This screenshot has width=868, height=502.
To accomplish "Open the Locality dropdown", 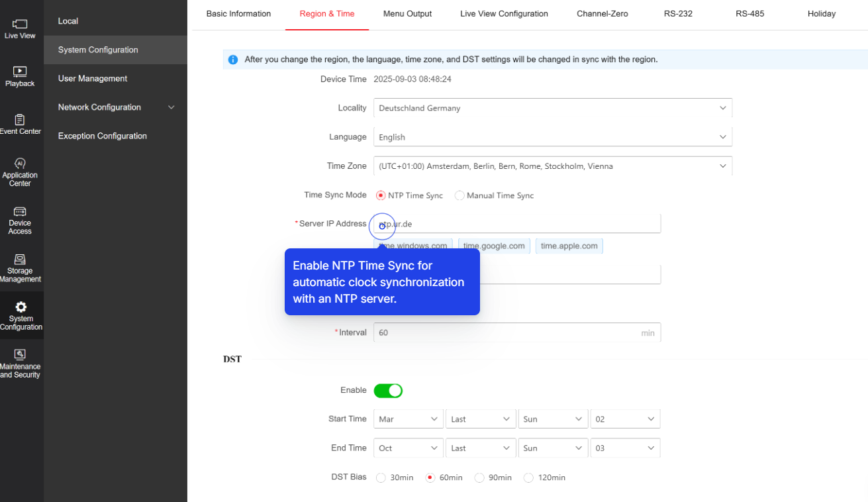I will pos(553,107).
